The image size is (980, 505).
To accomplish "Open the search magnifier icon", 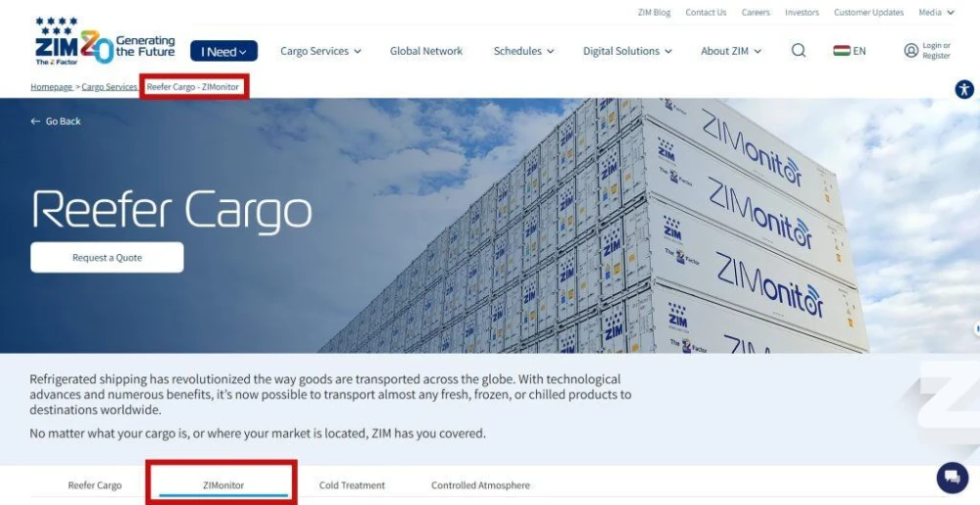I will coord(798,51).
